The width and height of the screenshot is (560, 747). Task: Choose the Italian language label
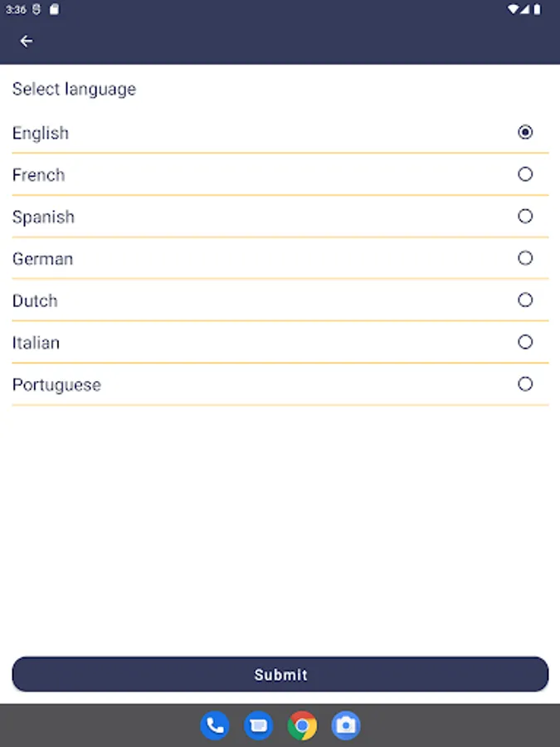pos(36,343)
